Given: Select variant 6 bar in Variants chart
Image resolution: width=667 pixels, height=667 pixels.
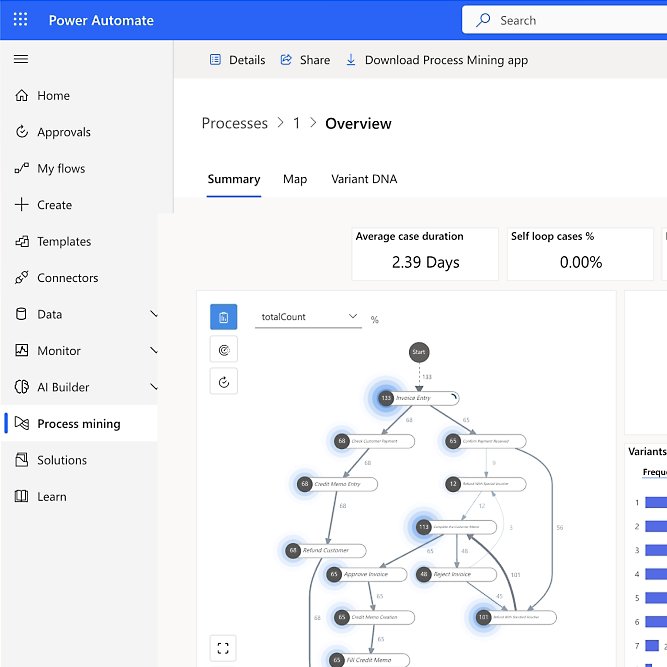Looking at the screenshot, I should (x=656, y=621).
